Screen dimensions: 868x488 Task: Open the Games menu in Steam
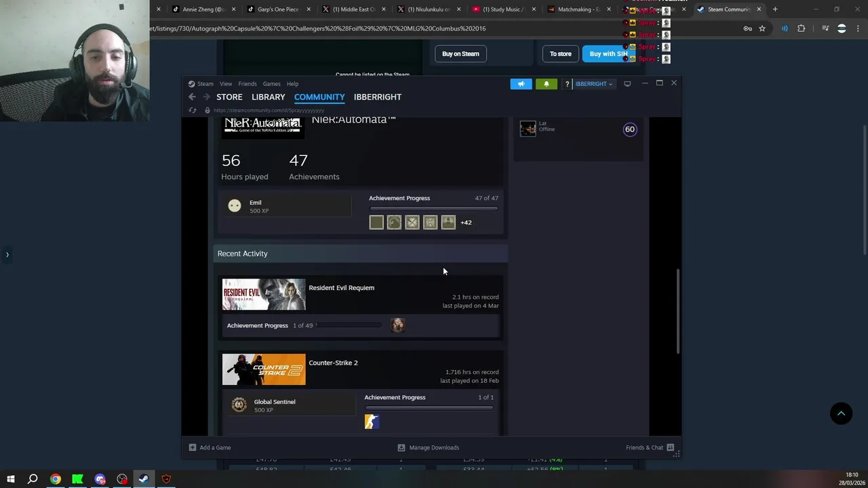[x=271, y=84]
